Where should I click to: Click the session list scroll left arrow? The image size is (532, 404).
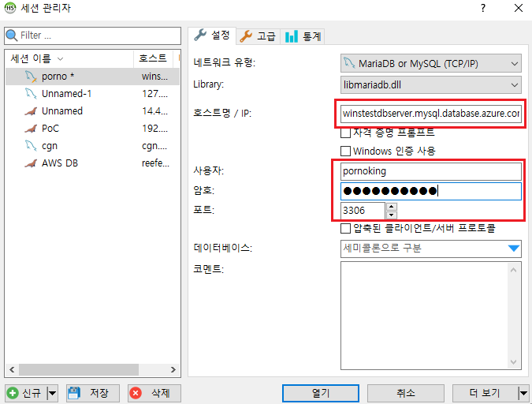click(x=12, y=370)
